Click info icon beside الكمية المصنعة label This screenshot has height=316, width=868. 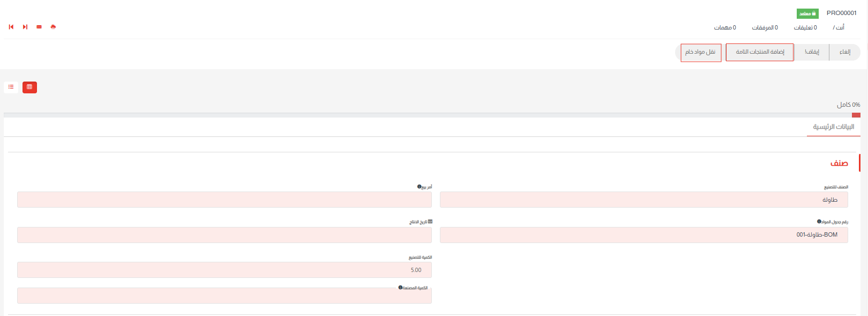click(x=400, y=288)
